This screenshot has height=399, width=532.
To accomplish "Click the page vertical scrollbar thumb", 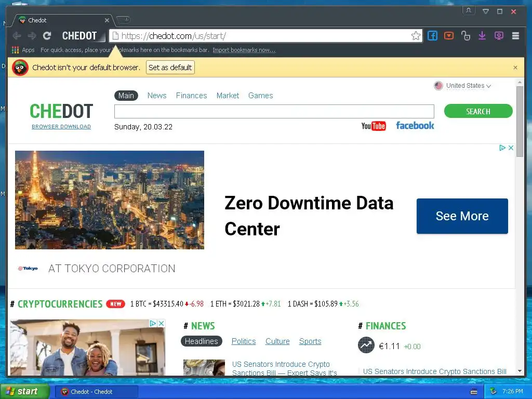I will click(520, 121).
